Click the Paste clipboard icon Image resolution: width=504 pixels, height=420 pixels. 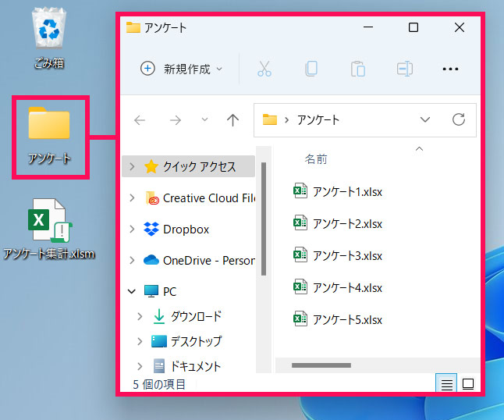pyautogui.click(x=357, y=69)
